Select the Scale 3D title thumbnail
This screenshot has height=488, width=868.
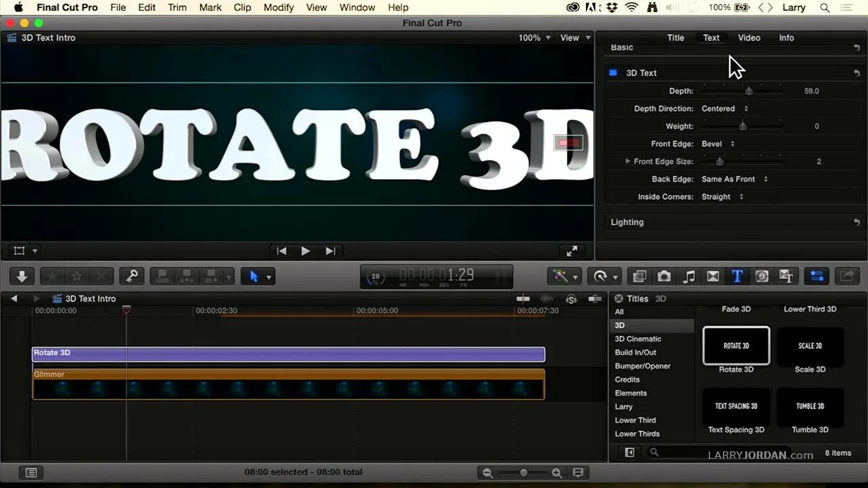click(x=810, y=346)
